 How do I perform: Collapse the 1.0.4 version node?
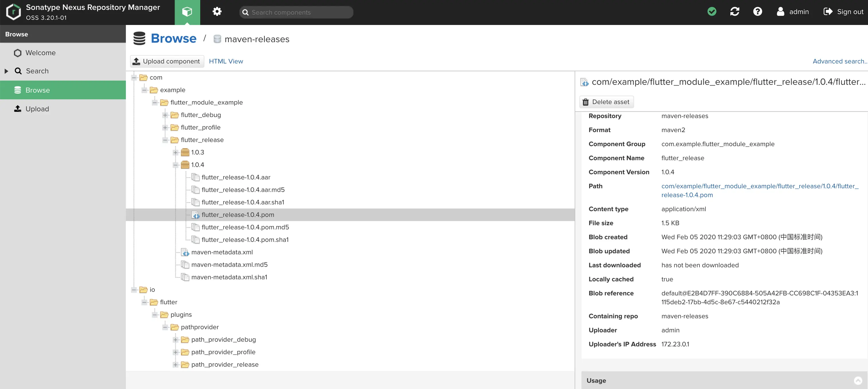pos(176,165)
